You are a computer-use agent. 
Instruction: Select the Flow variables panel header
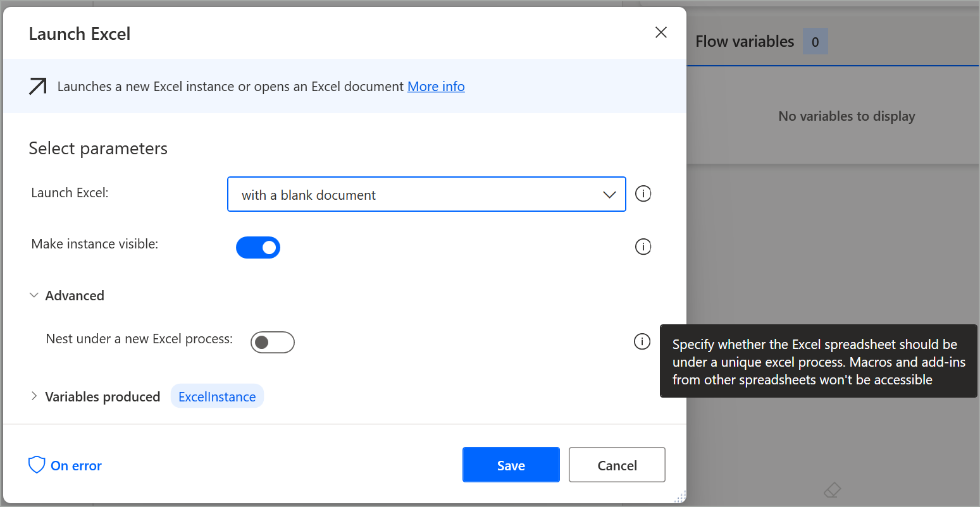tap(745, 42)
